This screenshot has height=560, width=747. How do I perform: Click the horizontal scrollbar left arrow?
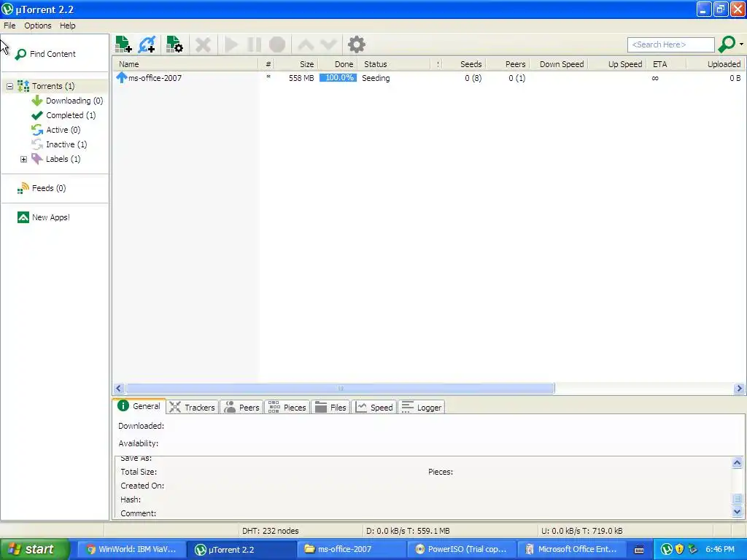(x=119, y=389)
